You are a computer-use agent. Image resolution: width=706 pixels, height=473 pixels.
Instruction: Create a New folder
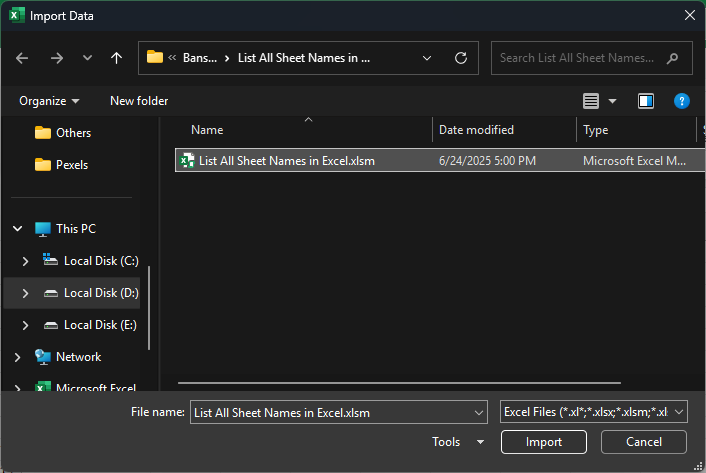(139, 101)
